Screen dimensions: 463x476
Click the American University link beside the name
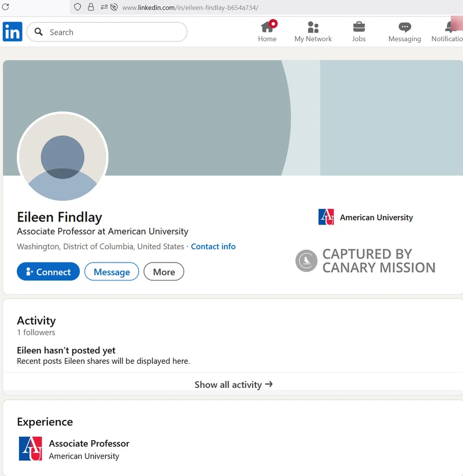(x=376, y=217)
